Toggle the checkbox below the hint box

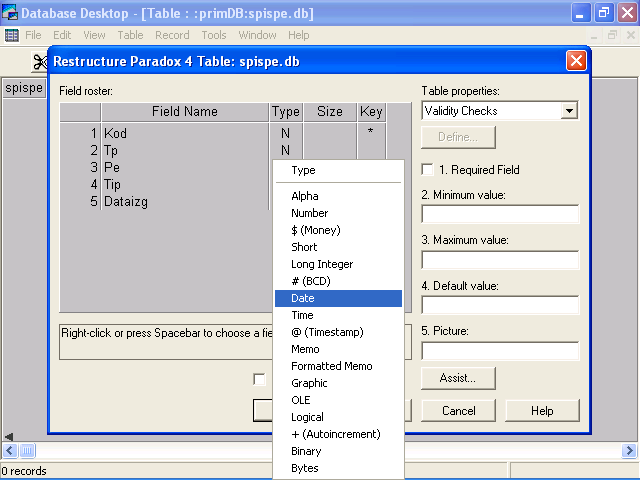pos(259,379)
